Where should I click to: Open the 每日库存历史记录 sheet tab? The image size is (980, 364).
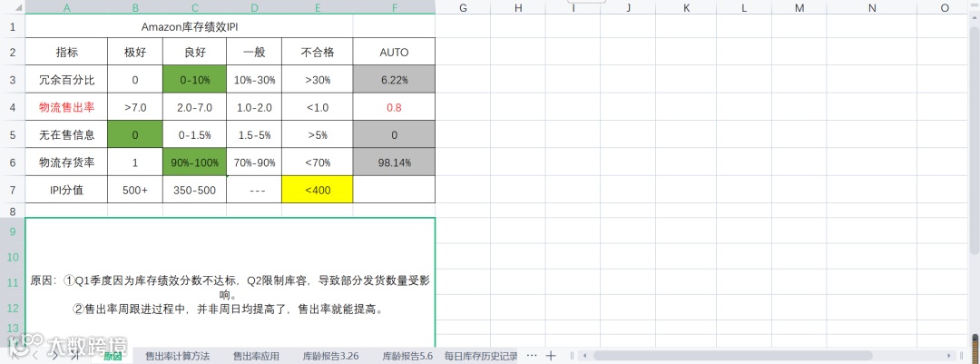(481, 356)
